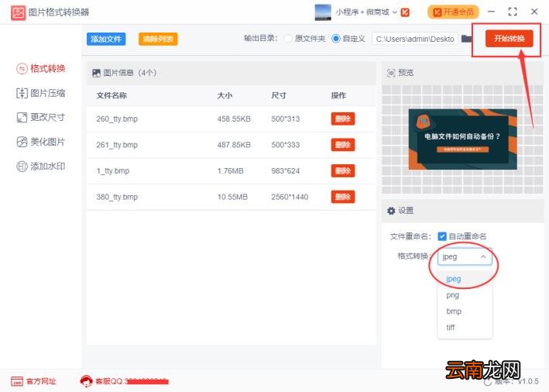
Task: Click the 官方网址 www icon
Action: pos(17,381)
